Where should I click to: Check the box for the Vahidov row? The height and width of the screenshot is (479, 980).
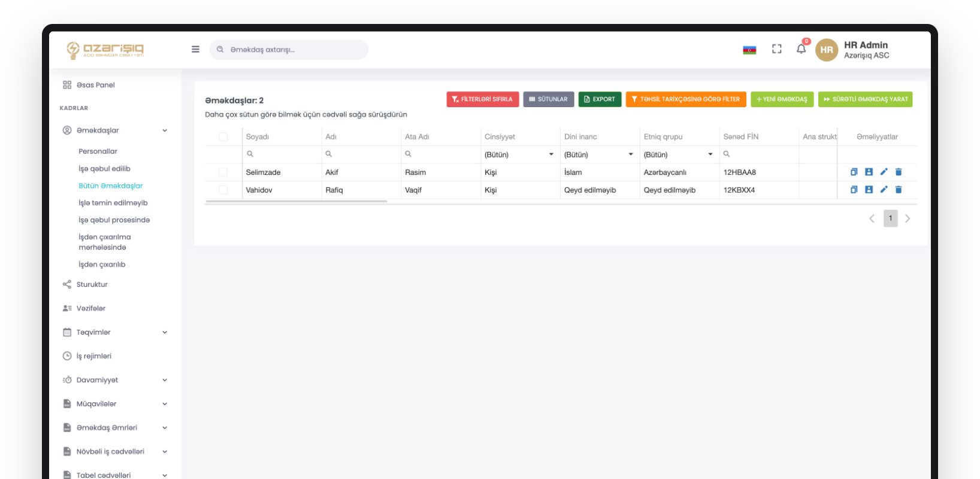tap(223, 190)
